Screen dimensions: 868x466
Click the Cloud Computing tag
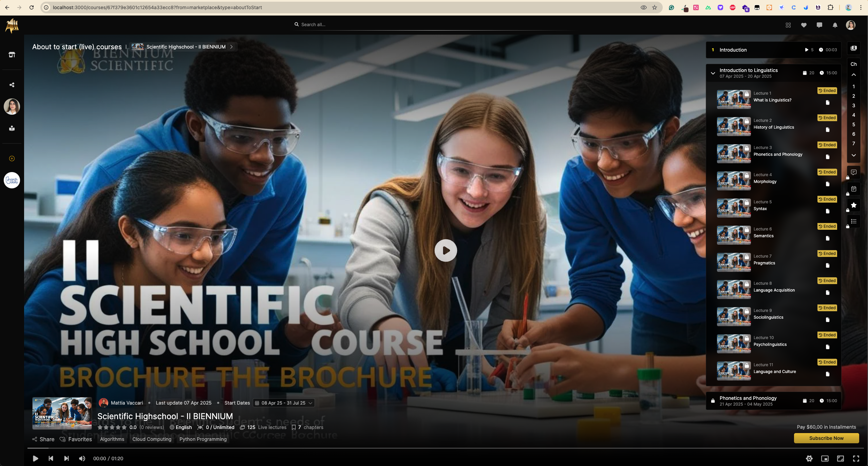(x=152, y=439)
